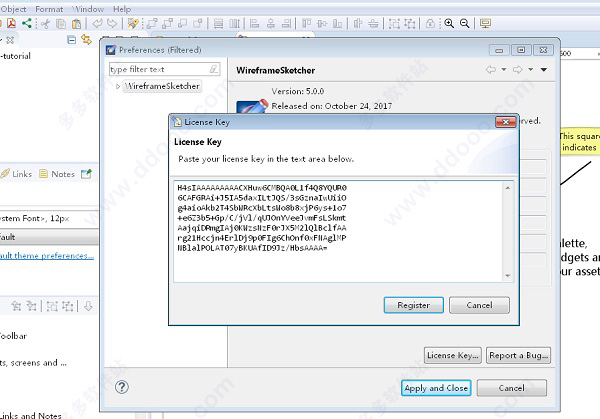Open the Format menu

pos(49,9)
